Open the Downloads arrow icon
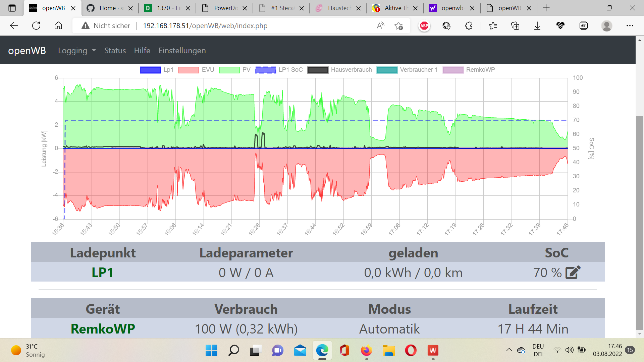 [537, 26]
